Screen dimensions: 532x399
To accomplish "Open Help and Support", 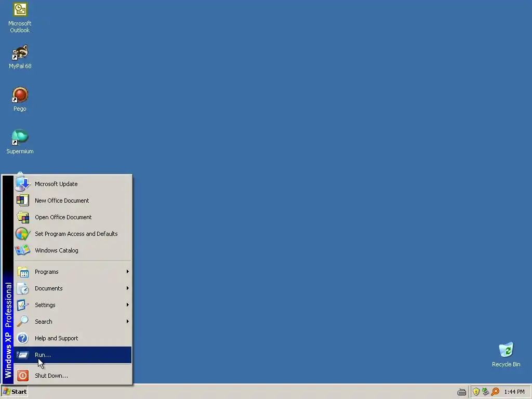I will point(73,338).
